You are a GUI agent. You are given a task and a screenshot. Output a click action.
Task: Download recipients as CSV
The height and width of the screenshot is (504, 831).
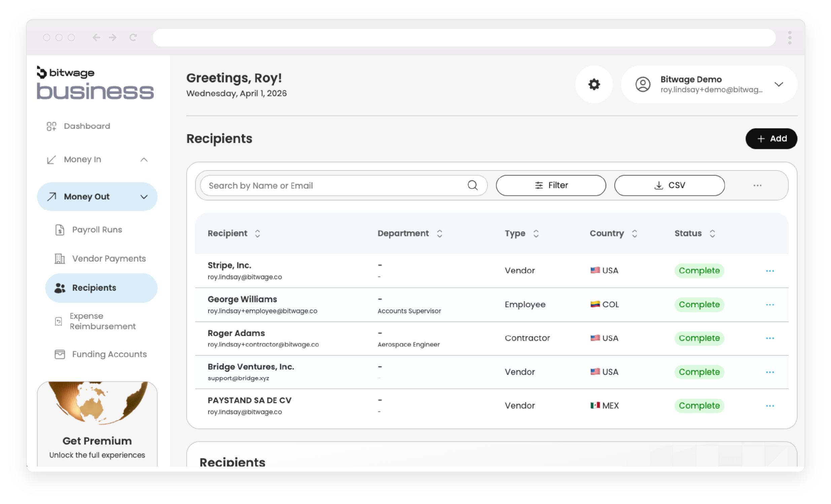coord(669,186)
